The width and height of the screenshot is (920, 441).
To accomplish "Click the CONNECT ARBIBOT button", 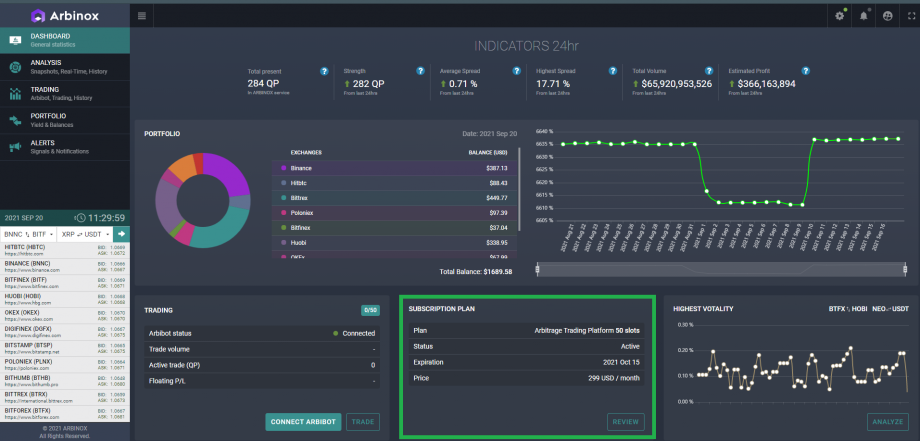I will click(303, 422).
